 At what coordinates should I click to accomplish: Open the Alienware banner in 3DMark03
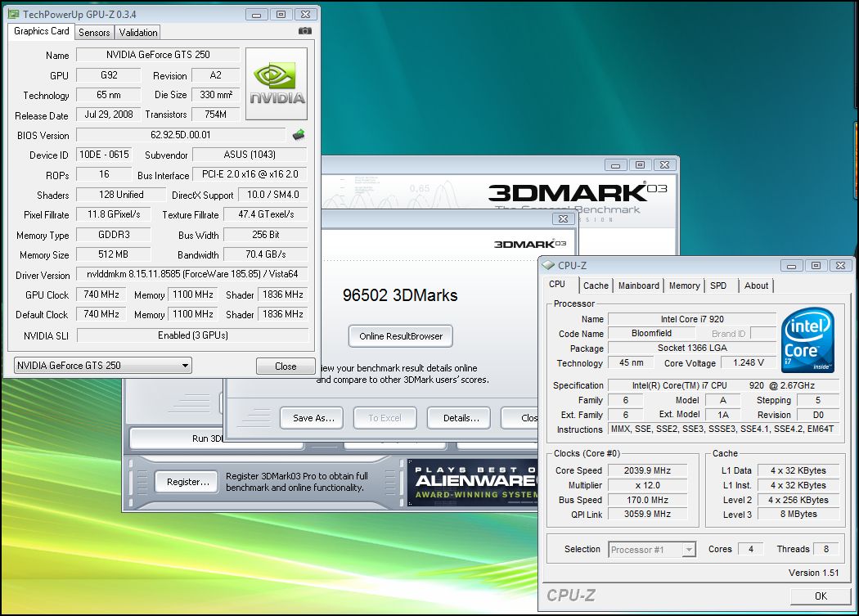pos(473,483)
